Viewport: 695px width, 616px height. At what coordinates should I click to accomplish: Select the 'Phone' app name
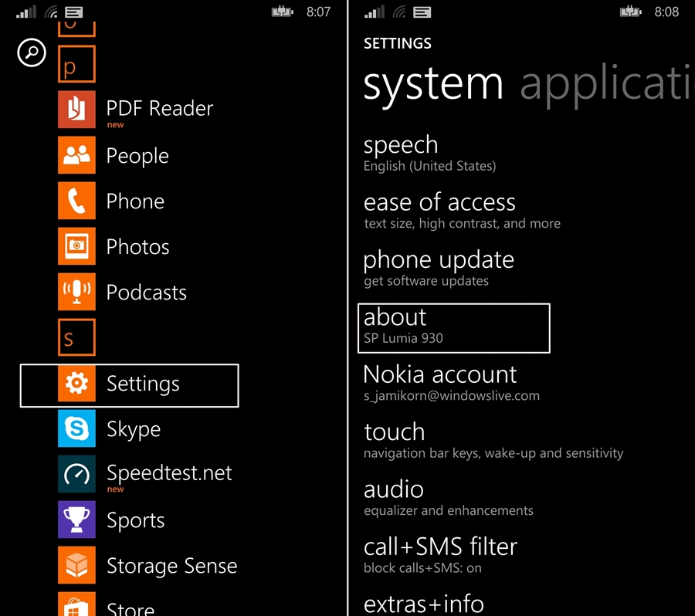click(x=135, y=201)
